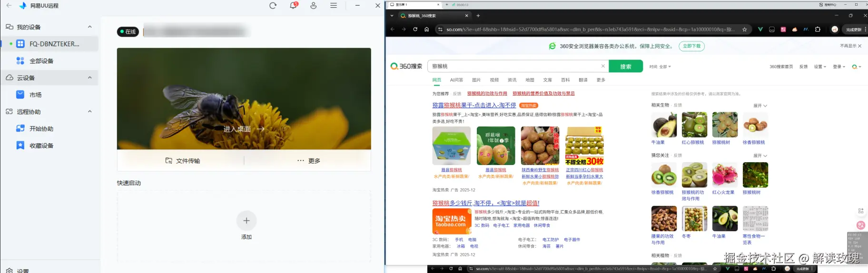Collapse the 云设备 section
Viewport: 868px width, 273px height.
click(x=90, y=78)
